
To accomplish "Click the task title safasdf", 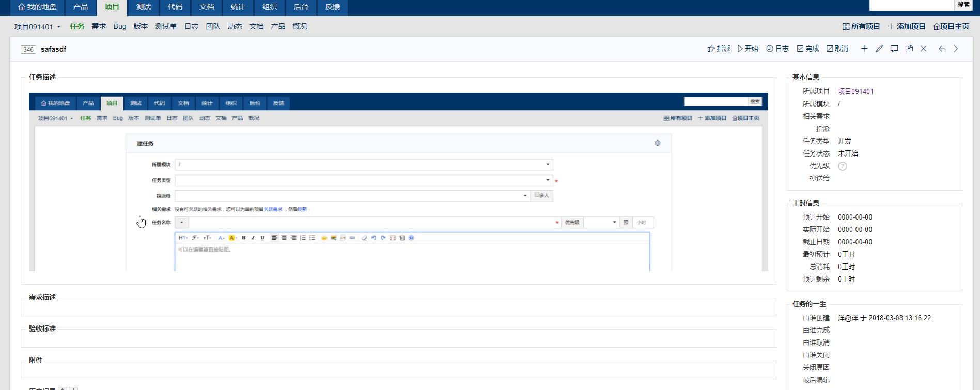I will tap(54, 50).
